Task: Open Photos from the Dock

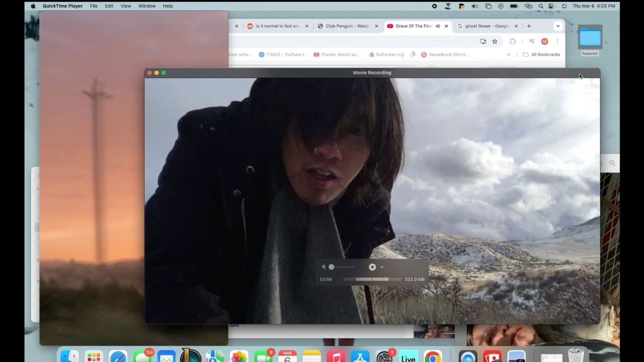Action: (239, 357)
